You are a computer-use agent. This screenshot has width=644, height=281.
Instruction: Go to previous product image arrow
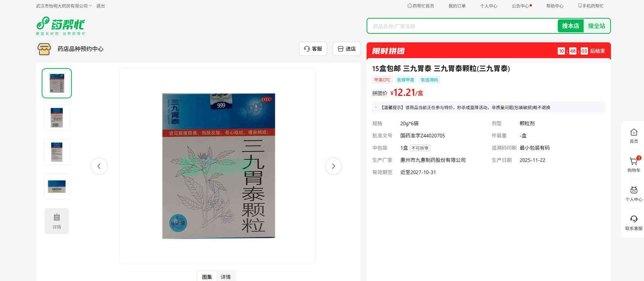[99, 166]
